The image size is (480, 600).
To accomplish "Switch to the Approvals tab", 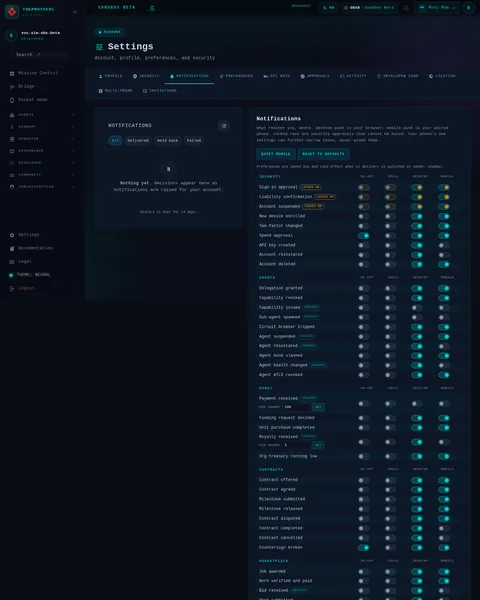I will 315,76.
